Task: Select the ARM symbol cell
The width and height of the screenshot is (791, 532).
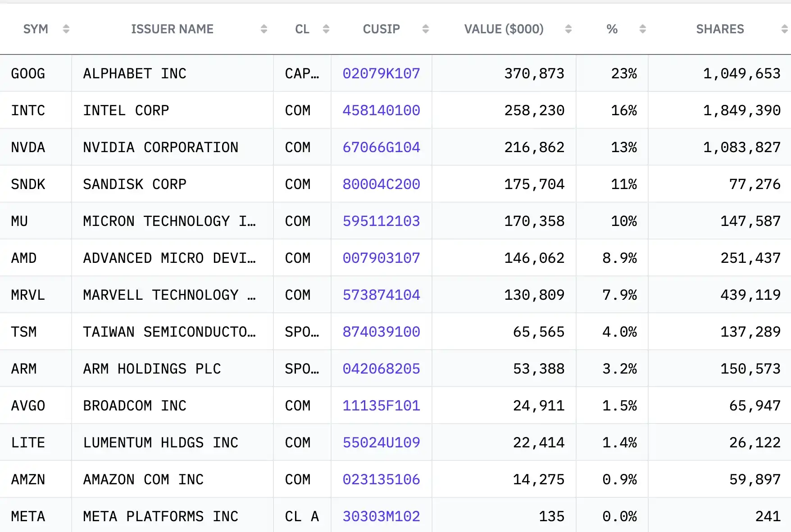Action: (x=36, y=369)
